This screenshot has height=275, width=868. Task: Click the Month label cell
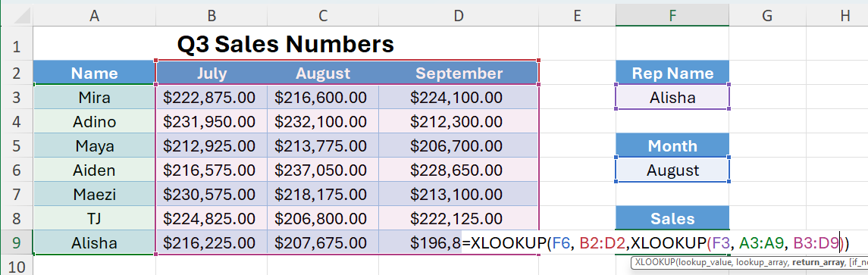point(672,145)
